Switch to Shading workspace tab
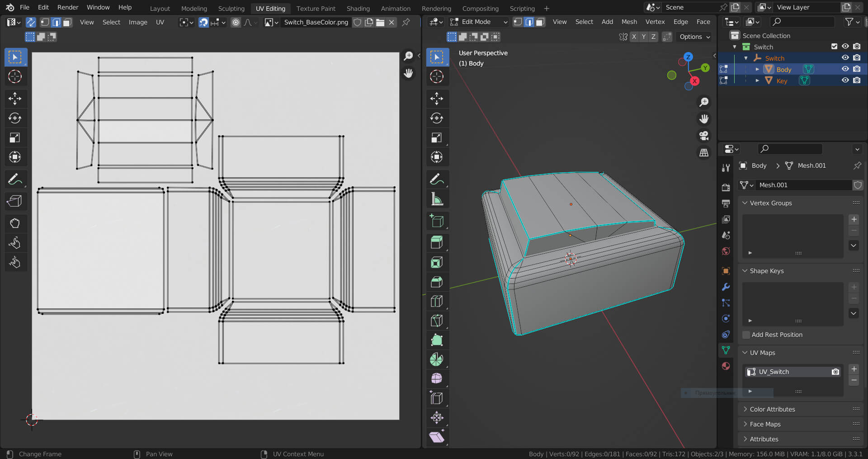Screen dimensions: 868x459 [x=358, y=8]
